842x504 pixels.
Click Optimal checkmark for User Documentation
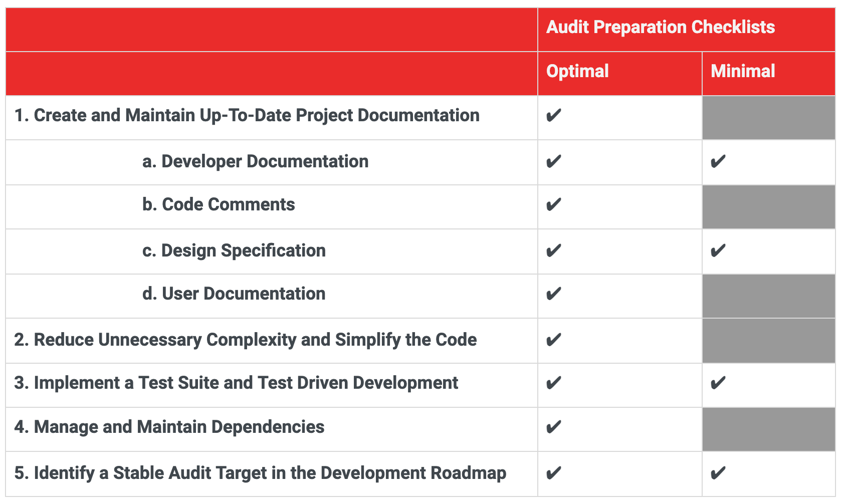point(554,294)
